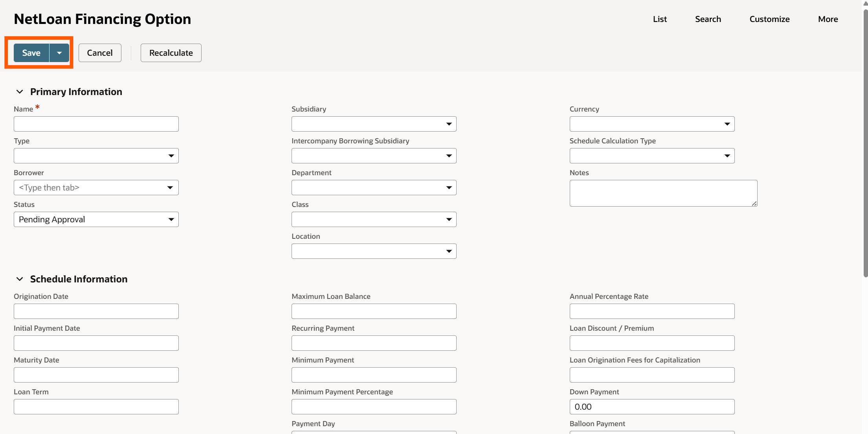Open the Schedule Calculation Type dropdown
This screenshot has width=868, height=434.
click(x=727, y=156)
